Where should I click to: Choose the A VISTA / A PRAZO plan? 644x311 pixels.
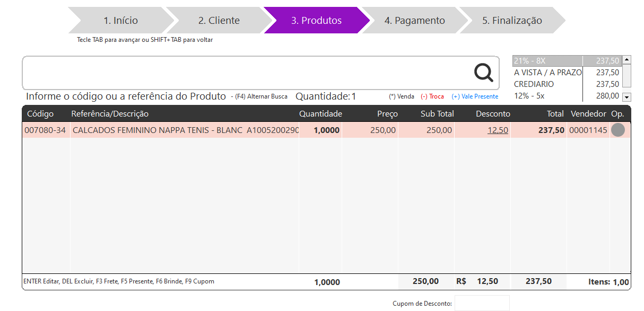coord(547,73)
